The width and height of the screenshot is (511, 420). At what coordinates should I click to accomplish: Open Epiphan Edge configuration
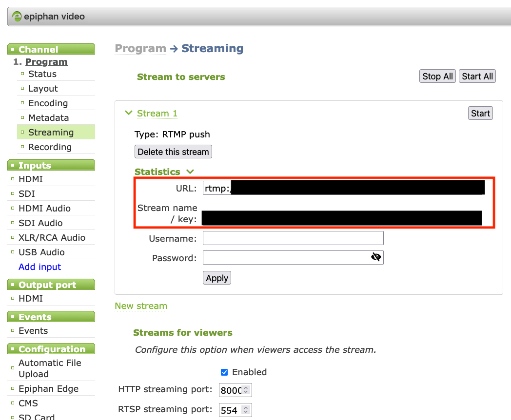pyautogui.click(x=49, y=389)
